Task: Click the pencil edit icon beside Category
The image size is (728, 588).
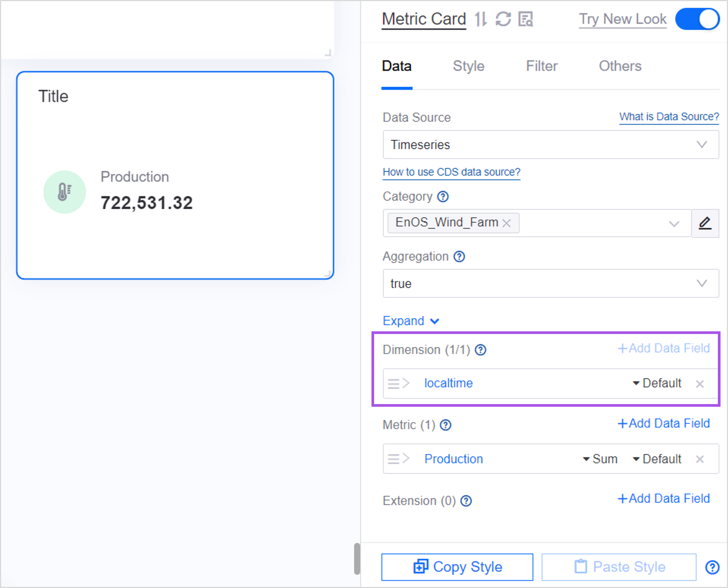Action: [x=705, y=223]
